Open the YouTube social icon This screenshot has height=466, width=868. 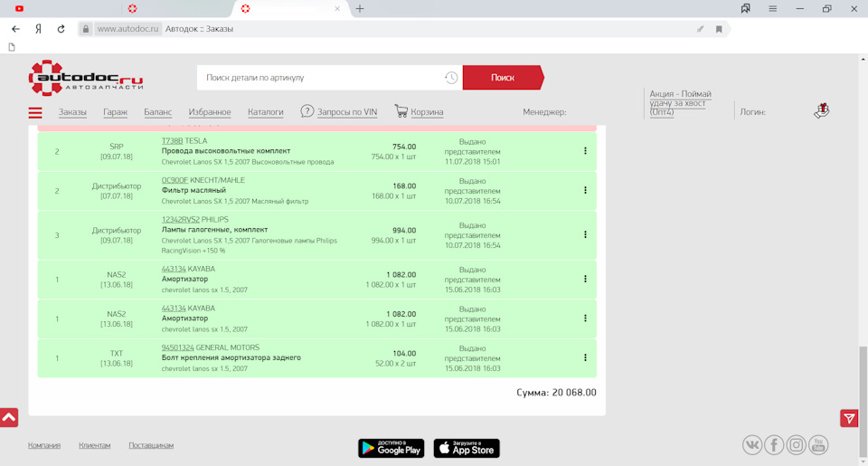(x=818, y=445)
